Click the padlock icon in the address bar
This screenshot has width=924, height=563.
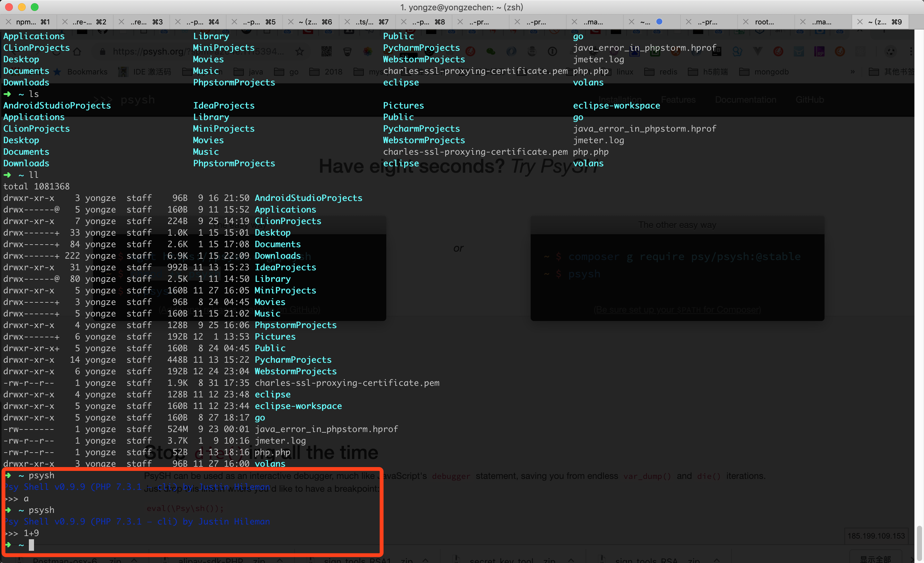point(102,51)
